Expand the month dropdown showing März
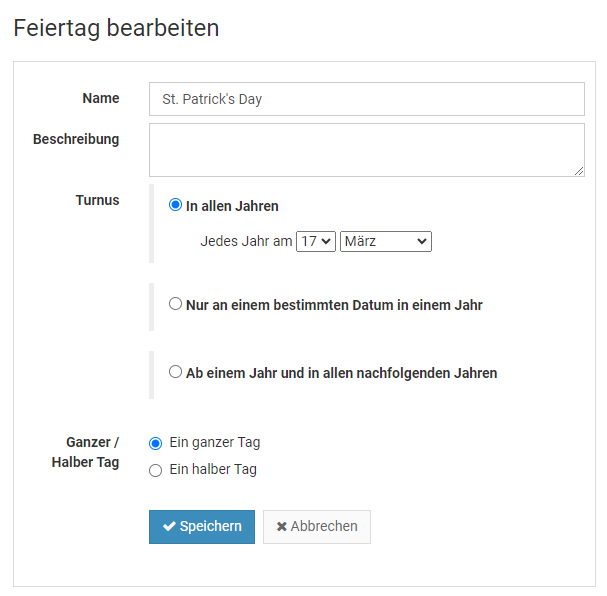Screen dimensions: 607x596 coord(386,241)
